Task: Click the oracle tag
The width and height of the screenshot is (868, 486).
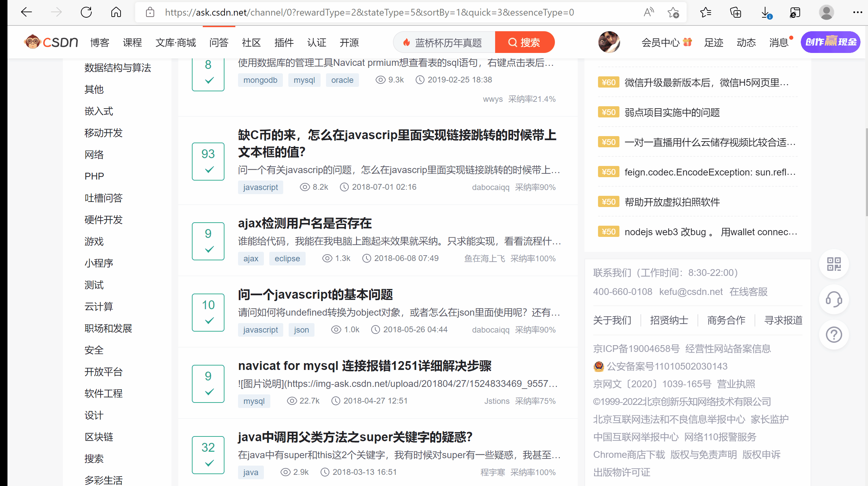Action: [x=342, y=80]
